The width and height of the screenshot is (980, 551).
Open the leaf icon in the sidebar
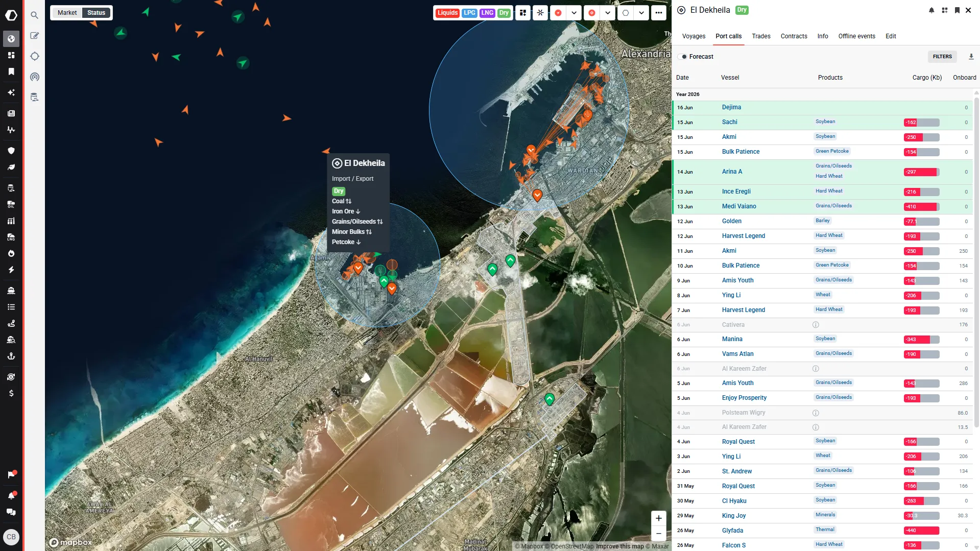click(11, 167)
